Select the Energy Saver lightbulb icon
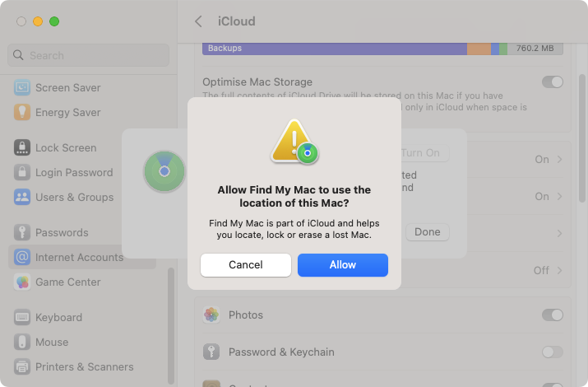The height and width of the screenshot is (387, 588). pyautogui.click(x=22, y=112)
